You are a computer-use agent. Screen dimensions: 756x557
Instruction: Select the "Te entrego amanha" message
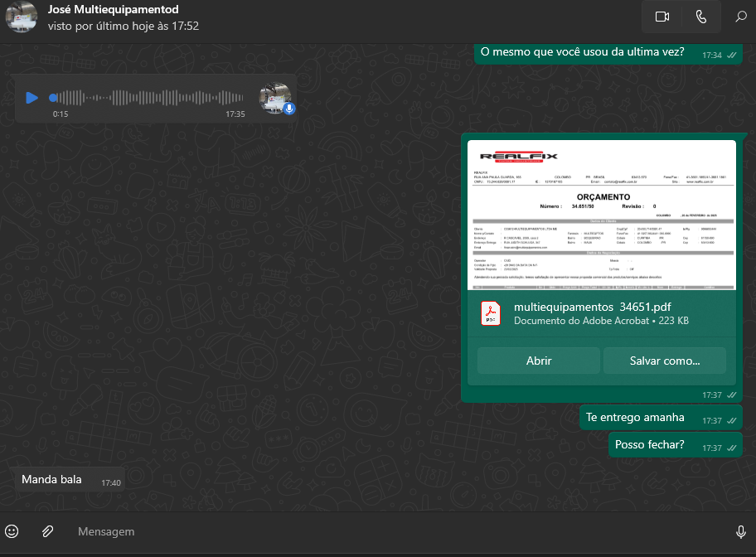click(635, 418)
